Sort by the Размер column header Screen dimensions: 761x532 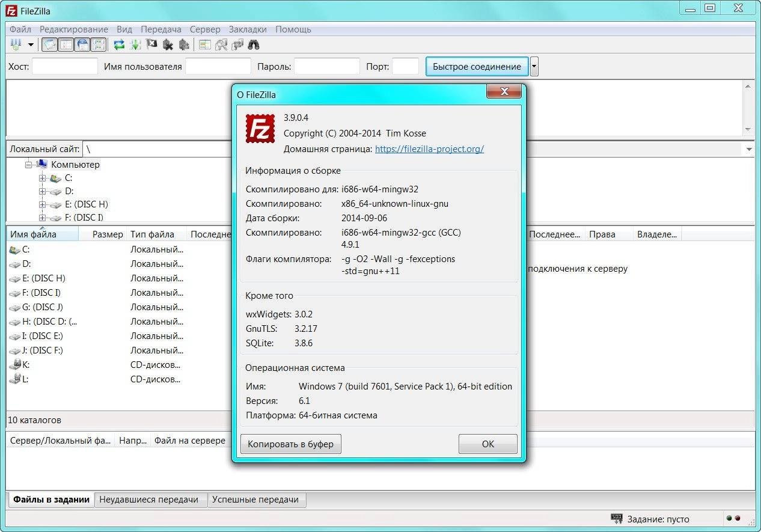pos(103,234)
